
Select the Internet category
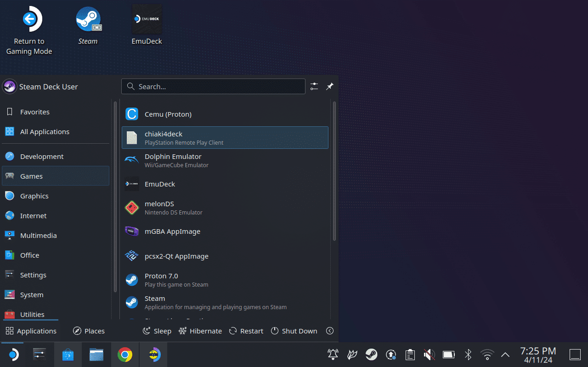point(56,216)
